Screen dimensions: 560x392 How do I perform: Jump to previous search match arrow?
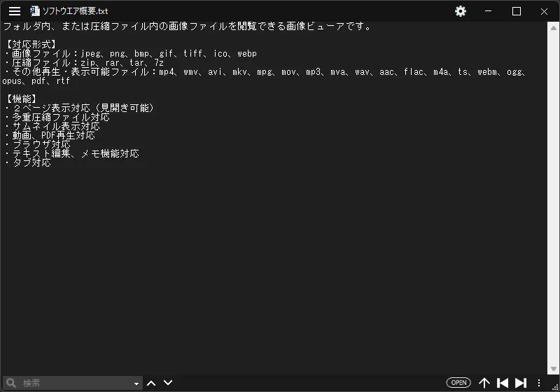click(151, 383)
